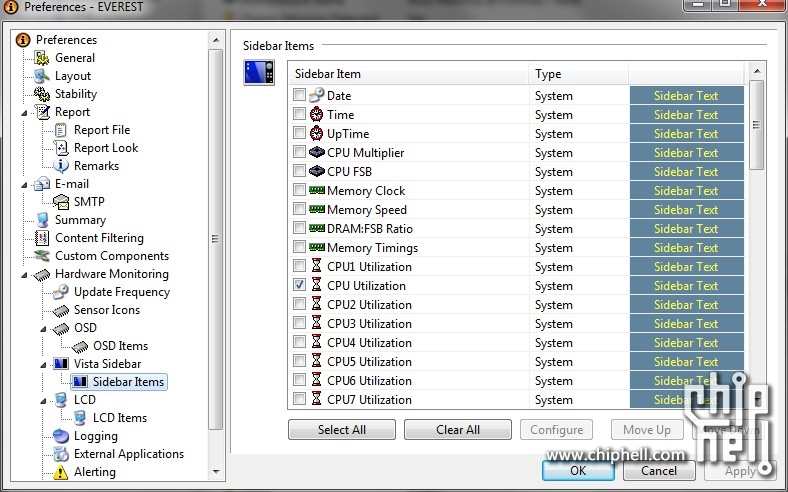Click the Update Frequency icon

61,292
